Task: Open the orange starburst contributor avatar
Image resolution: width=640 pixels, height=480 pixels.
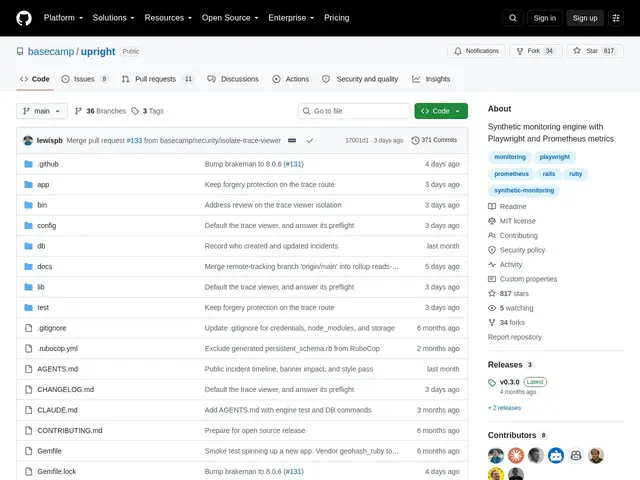Action: 516,455
